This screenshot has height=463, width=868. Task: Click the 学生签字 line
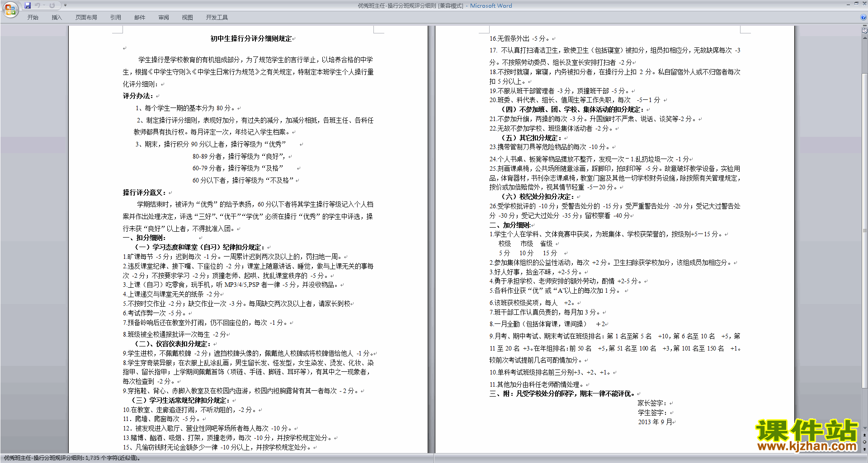(x=653, y=413)
